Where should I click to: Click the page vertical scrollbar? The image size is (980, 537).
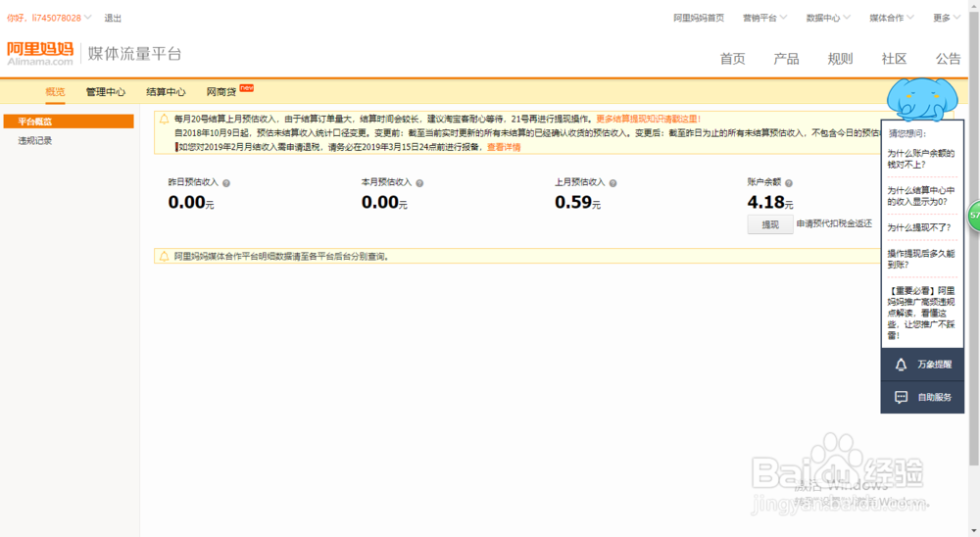[x=974, y=237]
